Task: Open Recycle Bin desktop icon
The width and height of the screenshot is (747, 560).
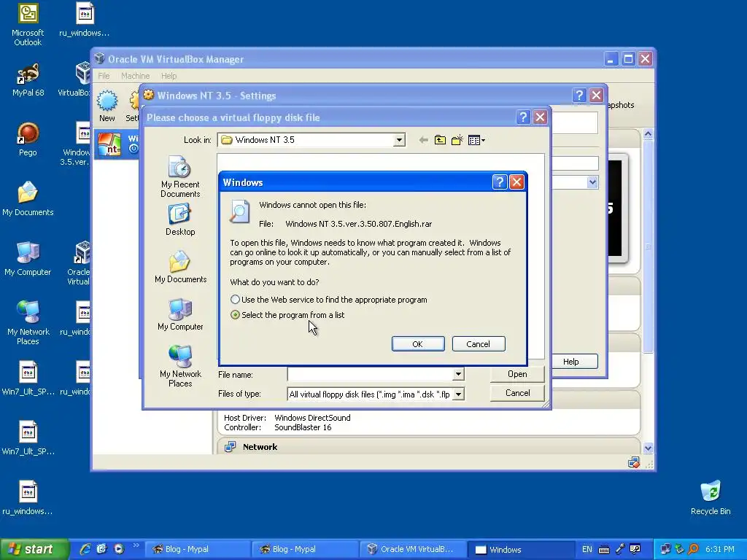Action: click(x=711, y=497)
